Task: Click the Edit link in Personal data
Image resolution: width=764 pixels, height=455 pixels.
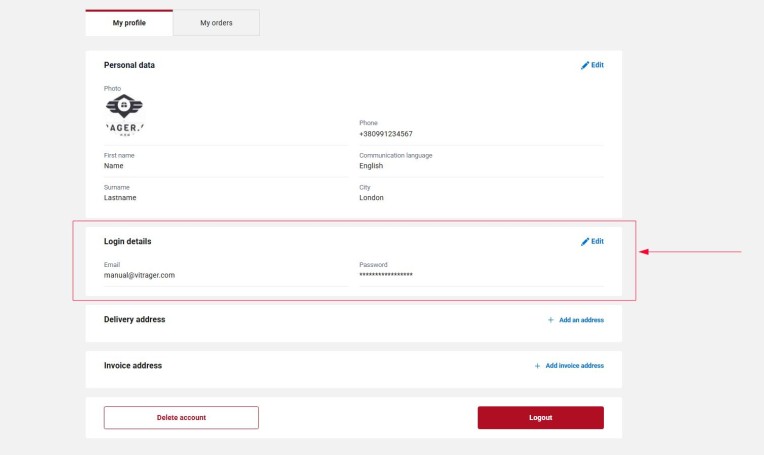Action: [x=597, y=65]
